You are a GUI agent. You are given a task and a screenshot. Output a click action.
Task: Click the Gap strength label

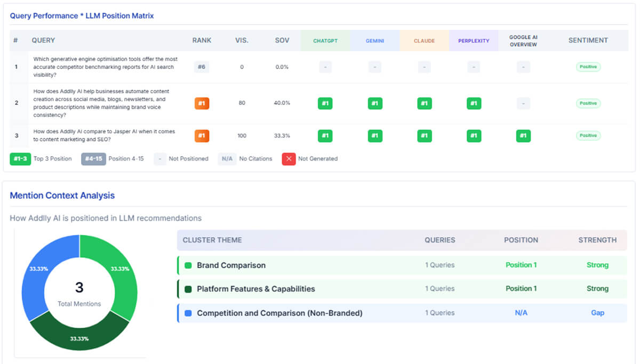[597, 313]
